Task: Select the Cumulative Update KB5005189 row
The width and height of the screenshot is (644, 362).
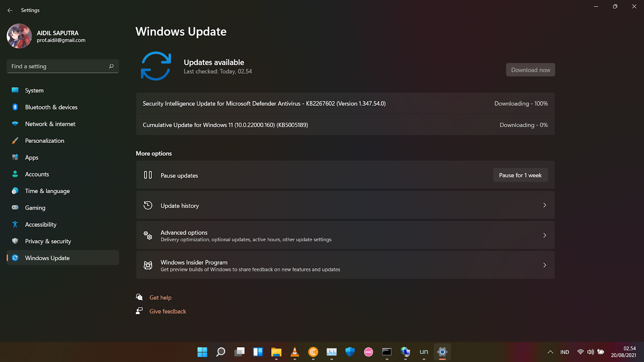Action: pos(345,125)
